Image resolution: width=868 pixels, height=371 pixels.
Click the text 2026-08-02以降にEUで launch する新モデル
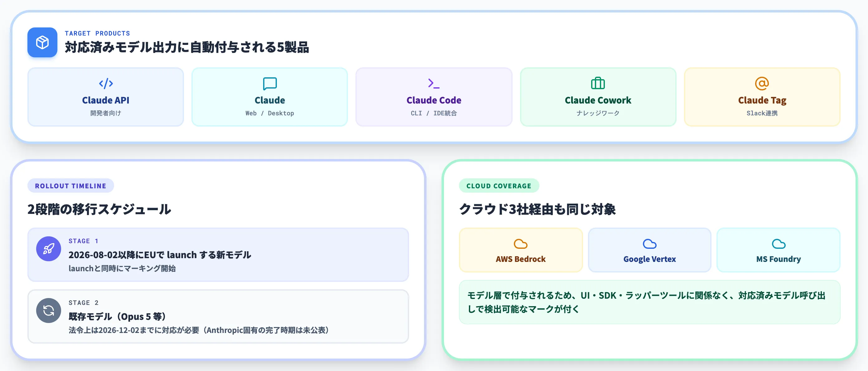(x=160, y=255)
